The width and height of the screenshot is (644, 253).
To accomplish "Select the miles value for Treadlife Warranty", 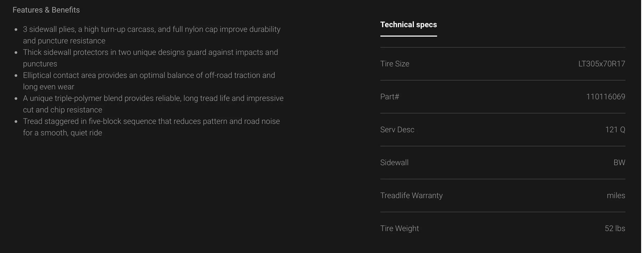I will (616, 195).
